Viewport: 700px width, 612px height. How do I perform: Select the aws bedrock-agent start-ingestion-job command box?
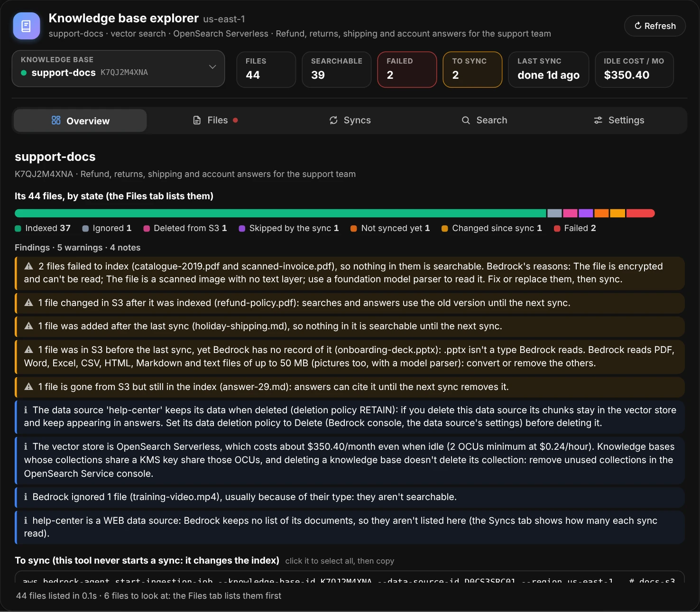[x=350, y=577]
